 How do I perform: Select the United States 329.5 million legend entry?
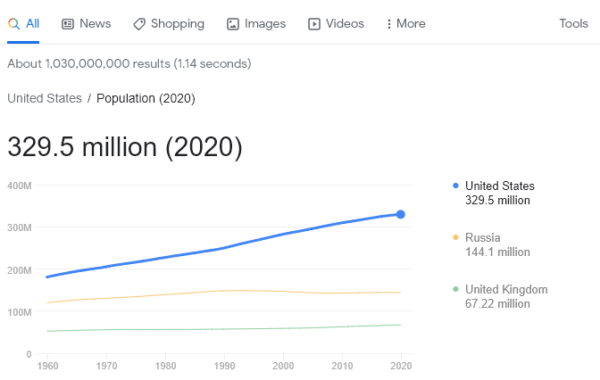(494, 193)
